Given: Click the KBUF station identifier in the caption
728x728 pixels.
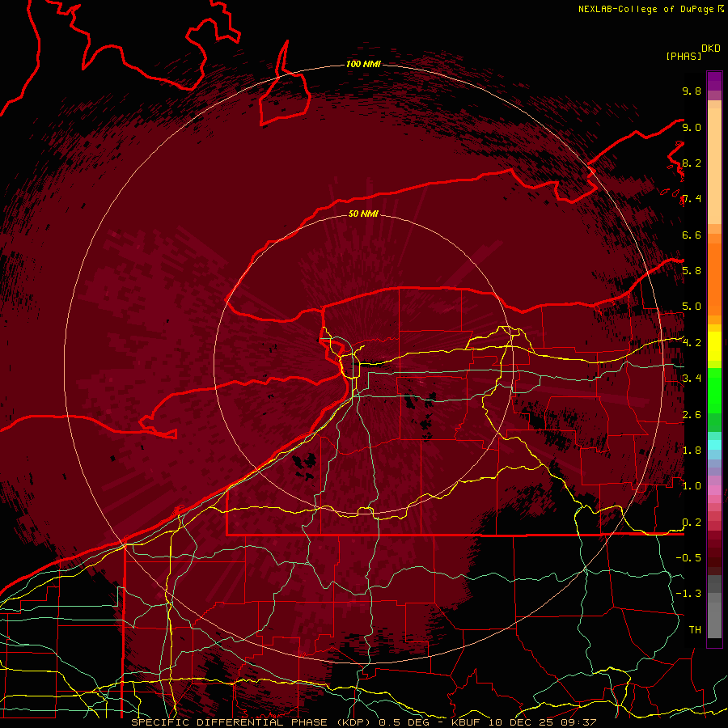Looking at the screenshot, I should (x=465, y=722).
